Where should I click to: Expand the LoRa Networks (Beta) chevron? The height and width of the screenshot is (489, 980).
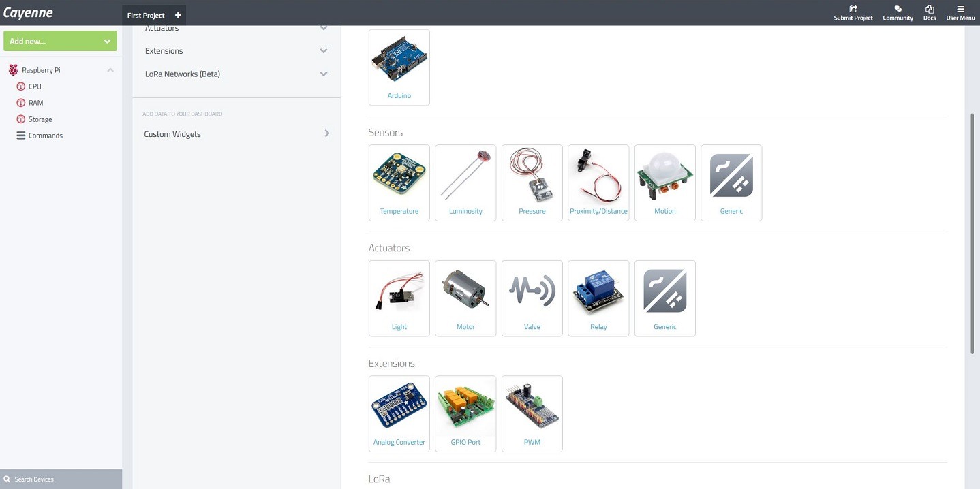click(324, 74)
